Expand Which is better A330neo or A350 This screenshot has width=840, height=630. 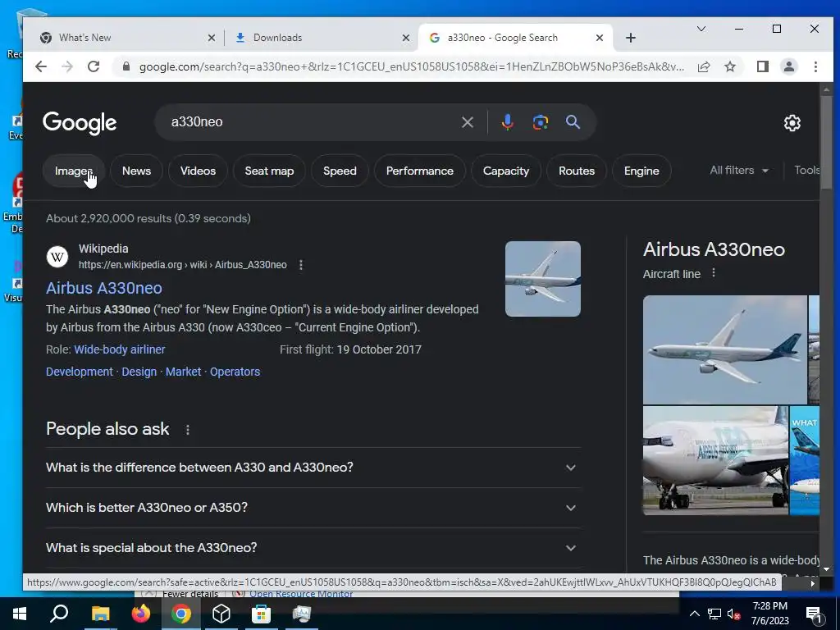(313, 507)
